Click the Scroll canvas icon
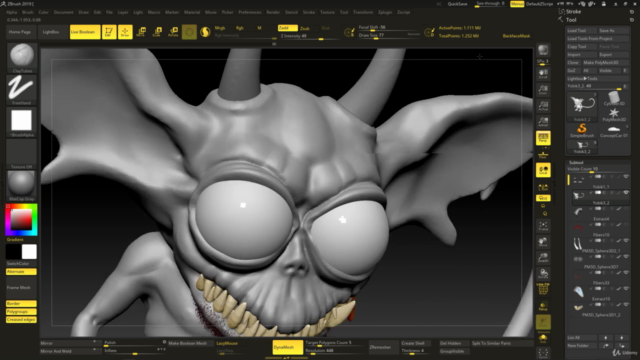640x360 pixels. click(x=543, y=74)
